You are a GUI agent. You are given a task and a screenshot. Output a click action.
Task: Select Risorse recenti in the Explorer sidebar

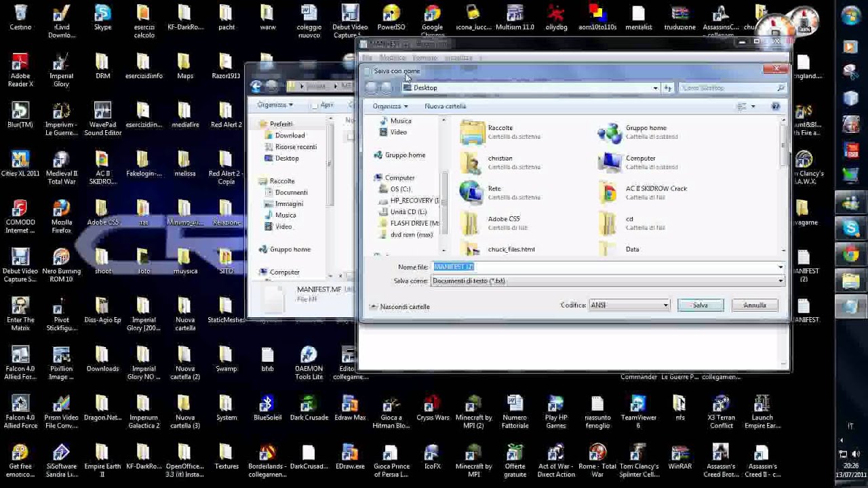(292, 147)
